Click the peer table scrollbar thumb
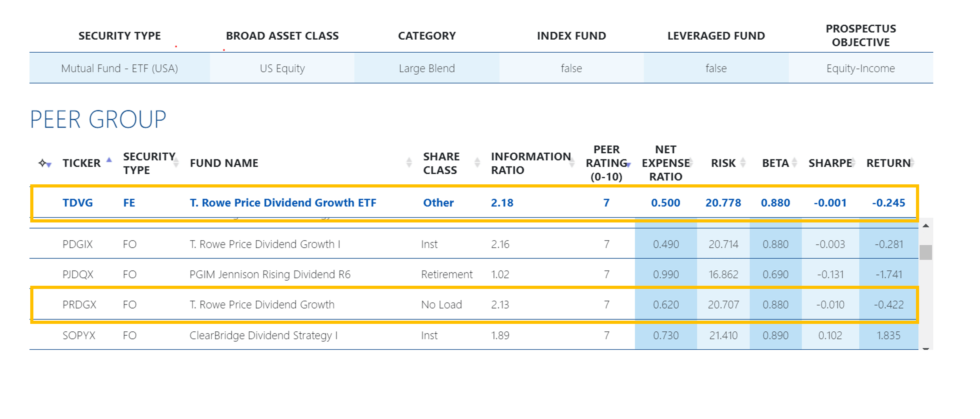This screenshot has height=419, width=980. click(926, 252)
